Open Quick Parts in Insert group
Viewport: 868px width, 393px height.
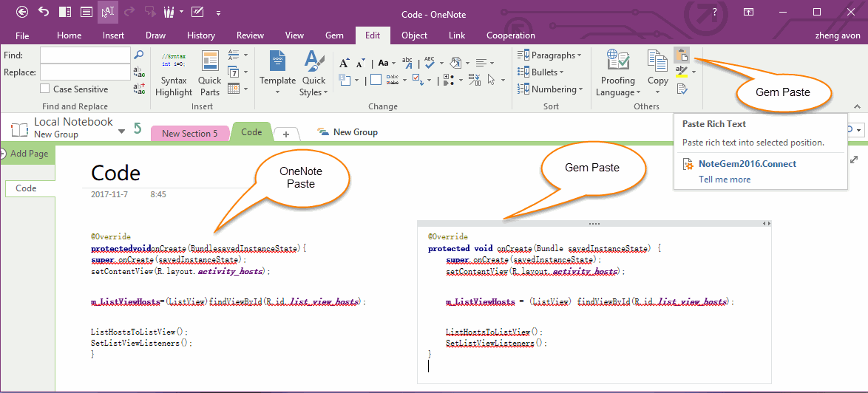point(209,74)
